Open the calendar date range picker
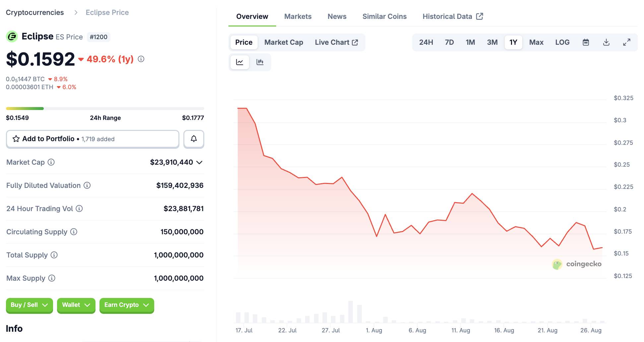Image resolution: width=644 pixels, height=342 pixels. pyautogui.click(x=586, y=42)
